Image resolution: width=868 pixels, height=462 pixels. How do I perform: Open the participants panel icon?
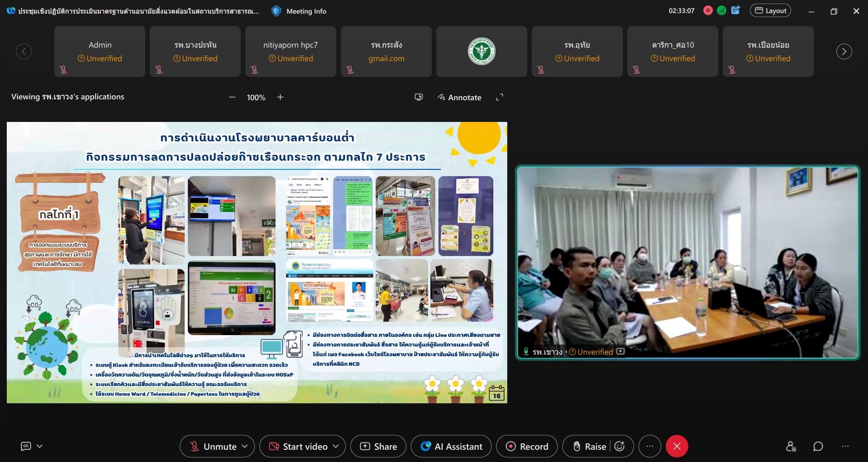(x=791, y=446)
